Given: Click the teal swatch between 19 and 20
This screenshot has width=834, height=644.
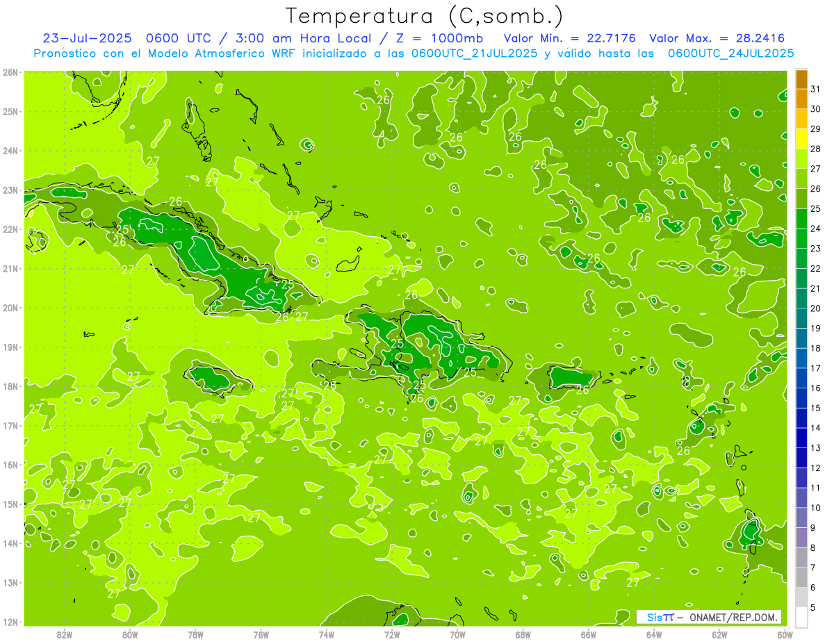Looking at the screenshot, I should click(801, 319).
